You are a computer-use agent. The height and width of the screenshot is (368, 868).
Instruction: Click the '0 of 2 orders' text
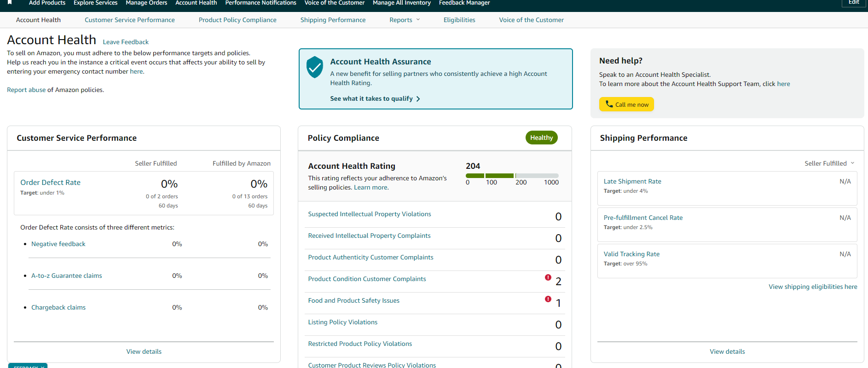tap(162, 196)
